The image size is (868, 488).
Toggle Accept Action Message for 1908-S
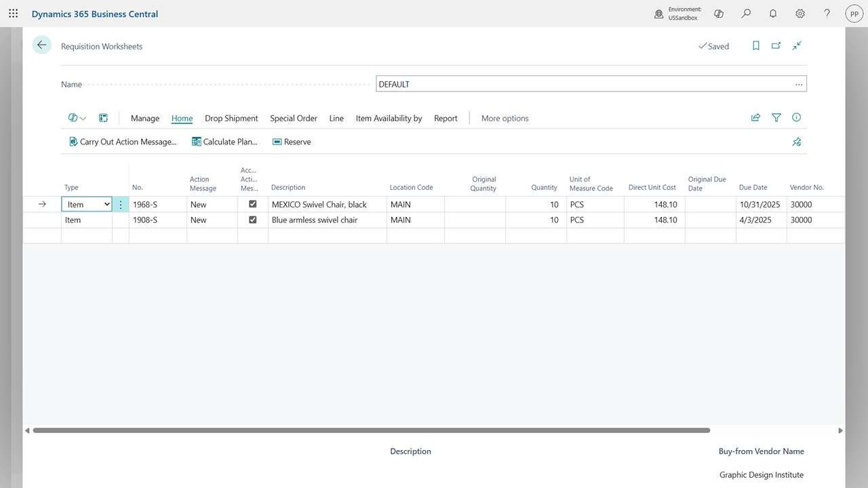[253, 220]
